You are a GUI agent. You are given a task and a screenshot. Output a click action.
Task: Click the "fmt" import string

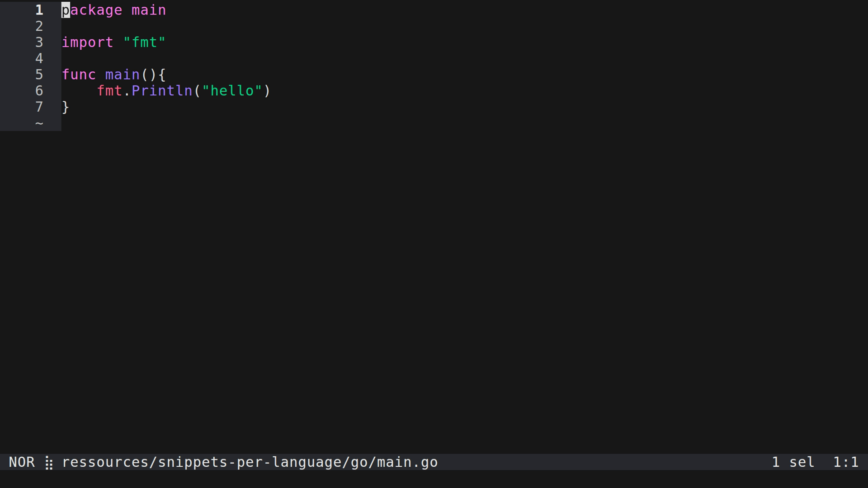click(x=144, y=42)
